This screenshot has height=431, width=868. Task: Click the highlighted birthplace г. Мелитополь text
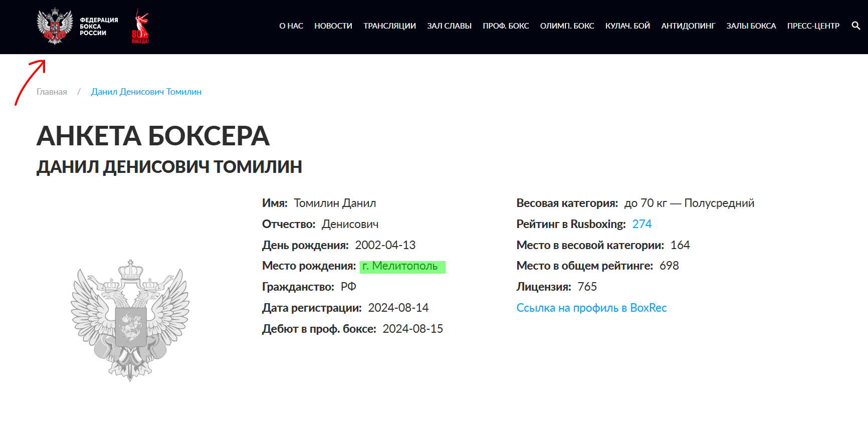point(401,266)
